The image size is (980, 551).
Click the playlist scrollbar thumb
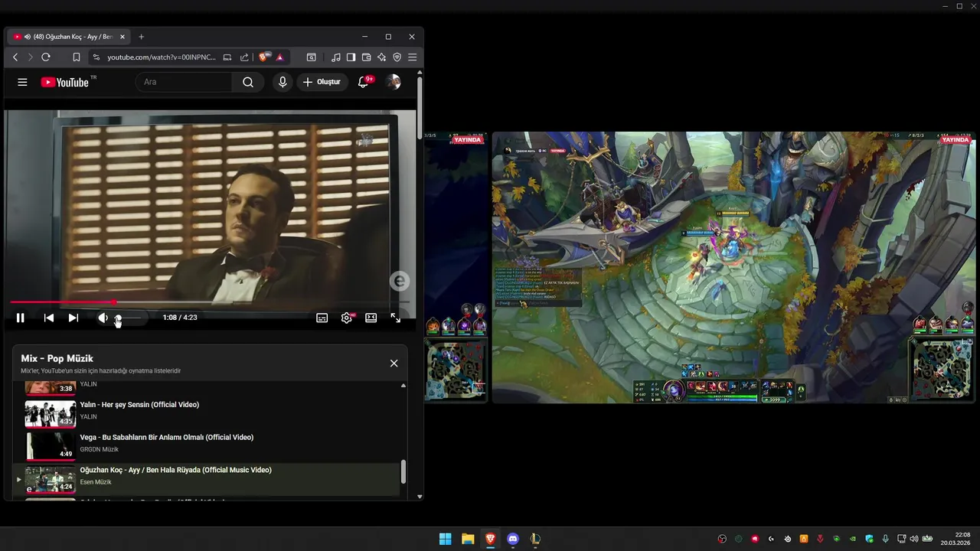403,471
